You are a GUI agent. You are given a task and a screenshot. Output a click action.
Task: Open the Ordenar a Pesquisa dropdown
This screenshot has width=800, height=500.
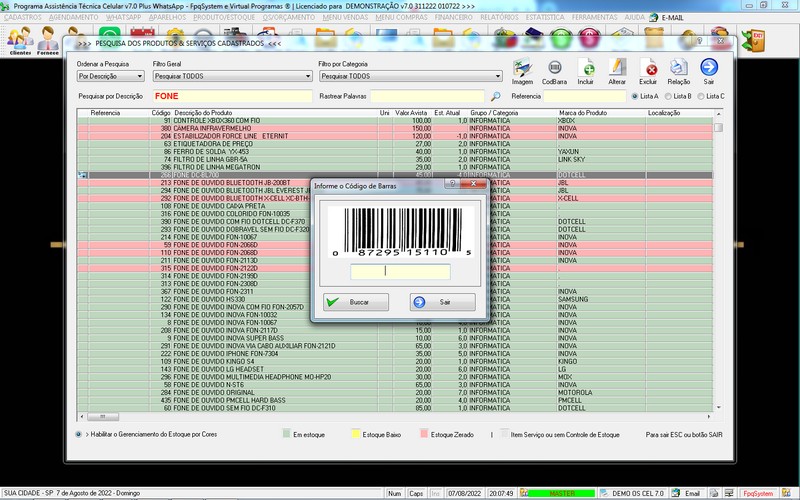click(110, 76)
